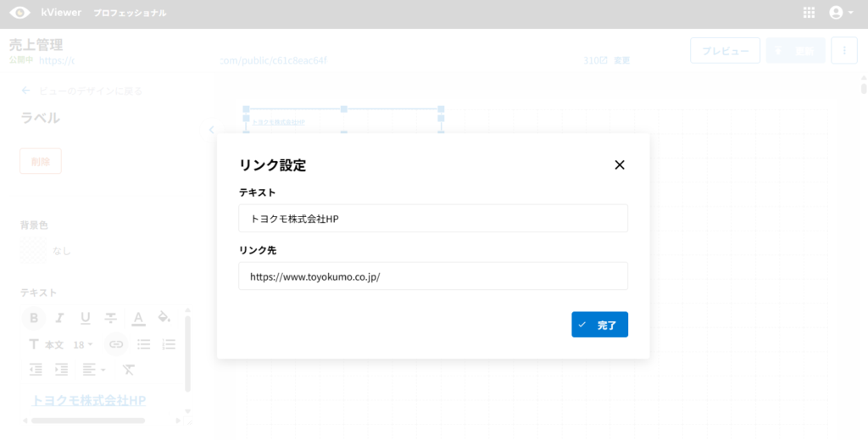Open the user account menu

pos(841,13)
